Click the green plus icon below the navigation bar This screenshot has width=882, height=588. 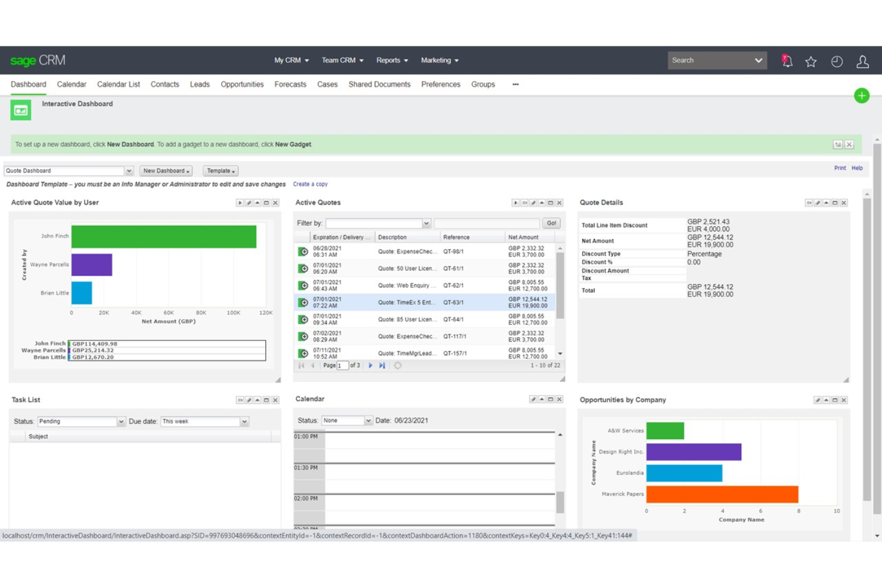click(x=862, y=95)
